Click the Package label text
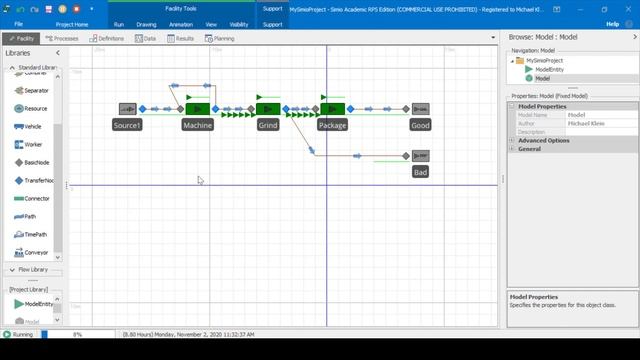Viewport: 640px width, 360px height. pos(332,125)
